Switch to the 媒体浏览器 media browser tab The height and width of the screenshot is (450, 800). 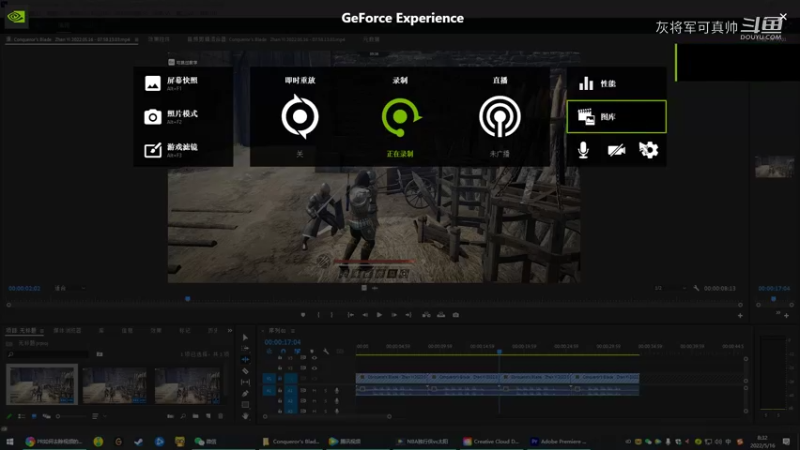pos(67,331)
